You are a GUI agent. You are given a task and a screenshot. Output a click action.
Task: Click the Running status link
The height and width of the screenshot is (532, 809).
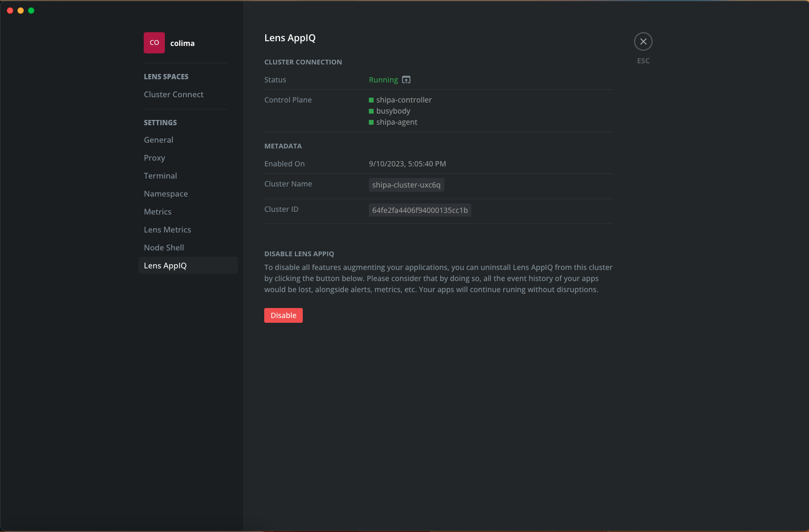pos(383,80)
